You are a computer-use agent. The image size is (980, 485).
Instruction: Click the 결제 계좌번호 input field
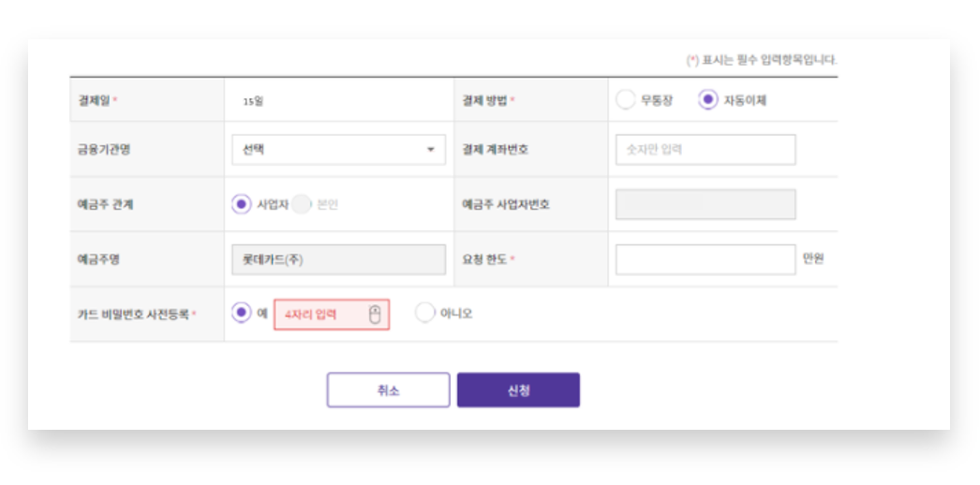pos(705,150)
